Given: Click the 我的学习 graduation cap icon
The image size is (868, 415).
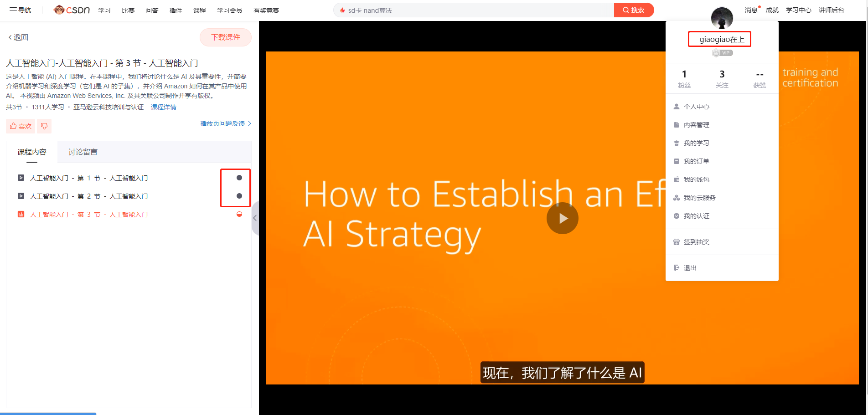Looking at the screenshot, I should click(677, 143).
